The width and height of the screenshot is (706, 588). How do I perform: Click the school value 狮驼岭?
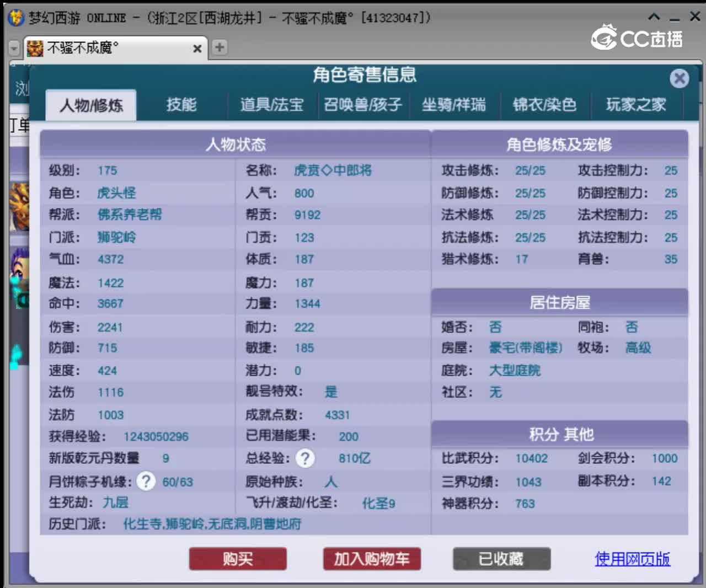(116, 237)
